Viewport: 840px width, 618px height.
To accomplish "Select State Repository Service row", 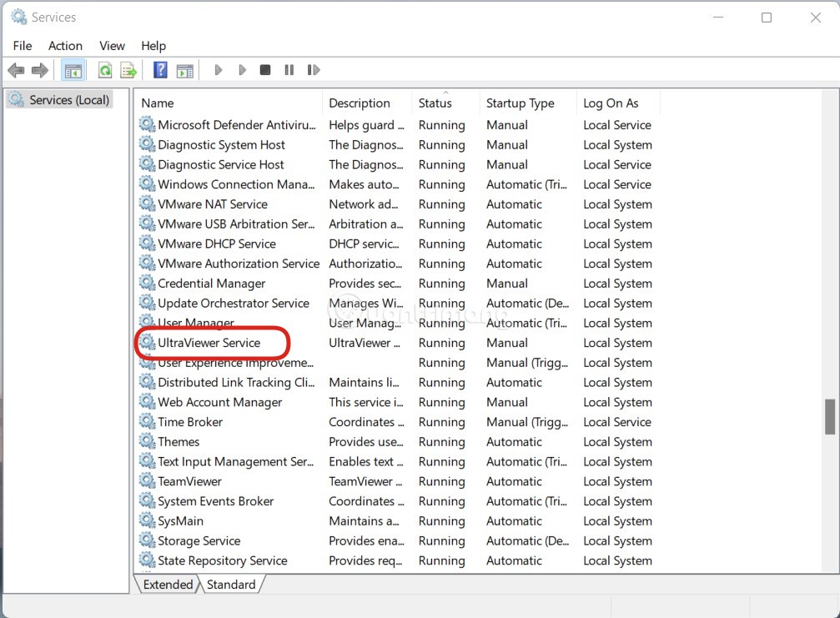I will (x=396, y=560).
